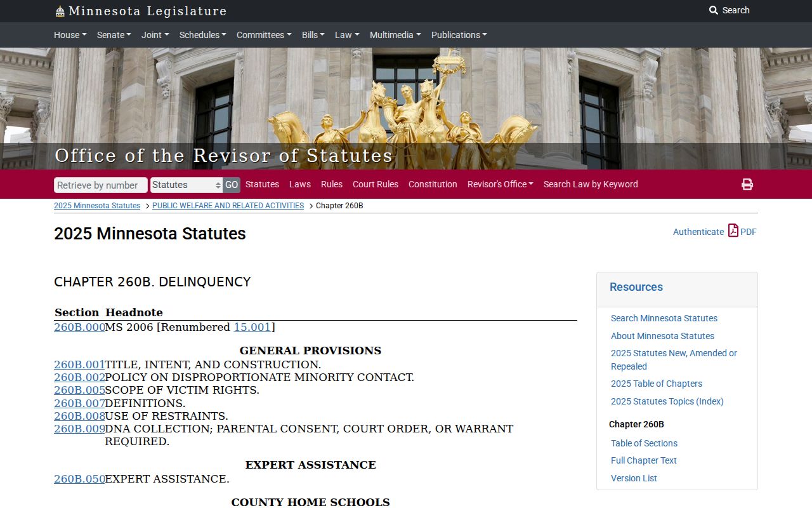812x508 pixels.
Task: Open the Court Rules navigation item
Action: pos(376,184)
